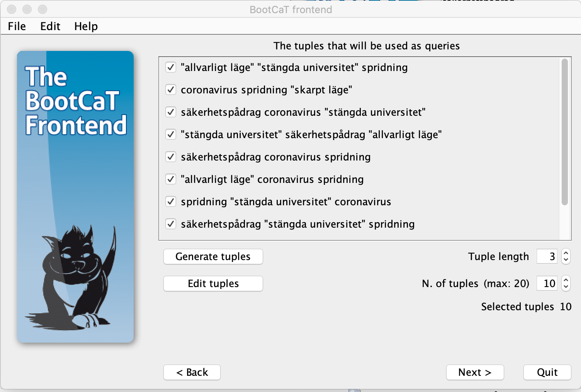Screen dimensions: 581x392
Task: Toggle "stängda universitet" säkerhetspådrag "allvarligt läge" checkbox
Action: (x=171, y=135)
